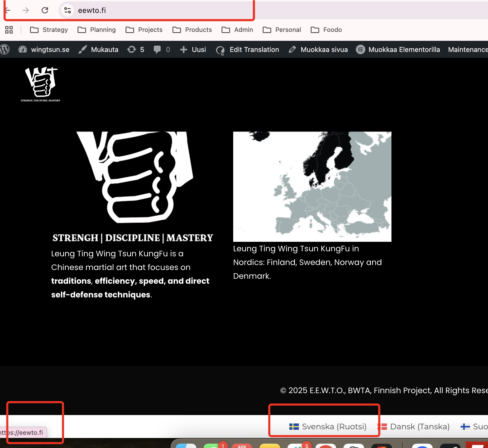Screen dimensions: 488x448
Task: Open the Products bookmarks folder
Action: tap(192, 30)
